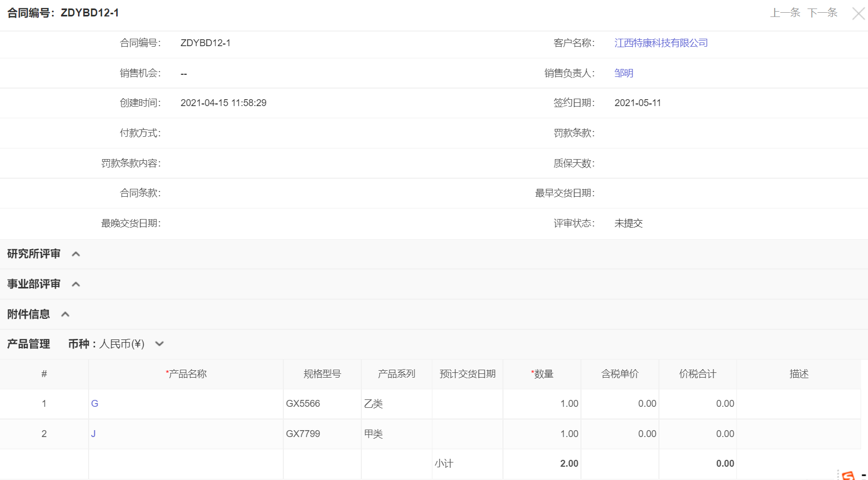Click the 数量 column header
Viewport: 868px width, 480px height.
543,374
